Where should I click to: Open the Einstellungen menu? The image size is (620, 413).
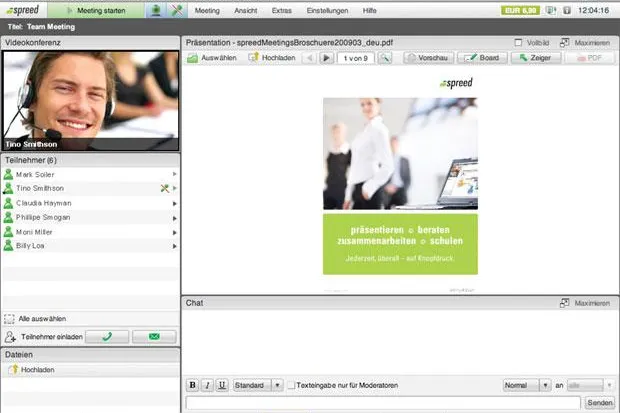(x=327, y=11)
